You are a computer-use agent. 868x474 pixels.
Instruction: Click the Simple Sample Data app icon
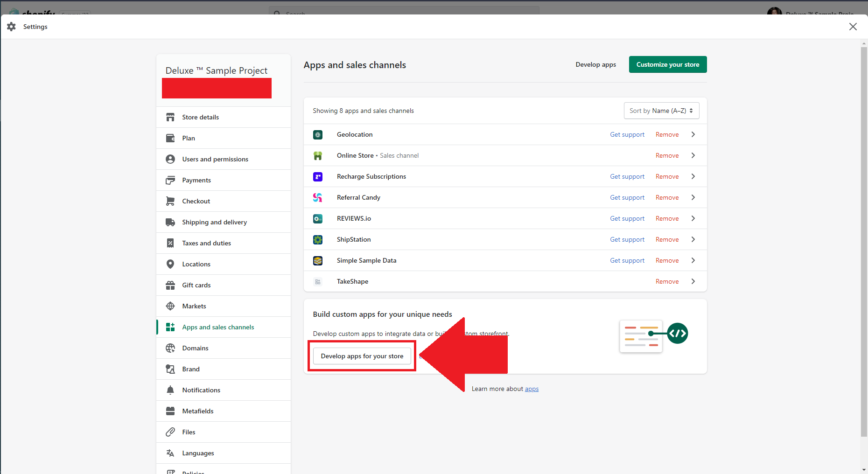(x=318, y=260)
